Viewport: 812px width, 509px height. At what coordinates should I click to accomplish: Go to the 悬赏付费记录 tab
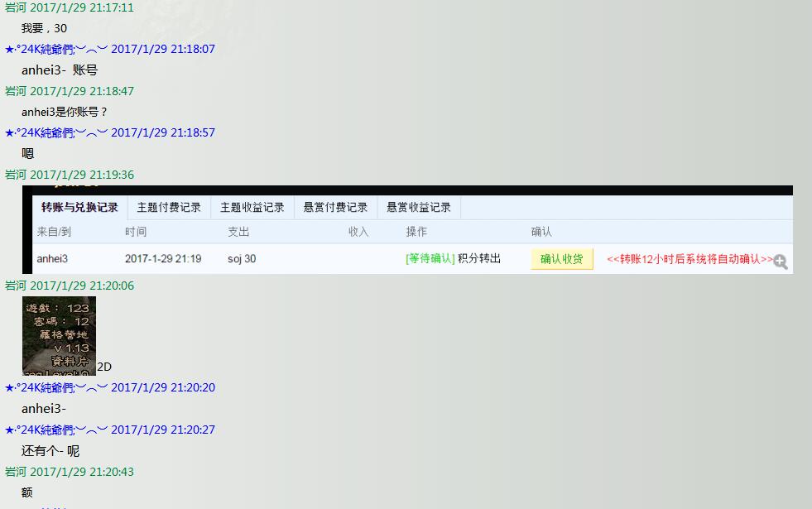[x=335, y=208]
